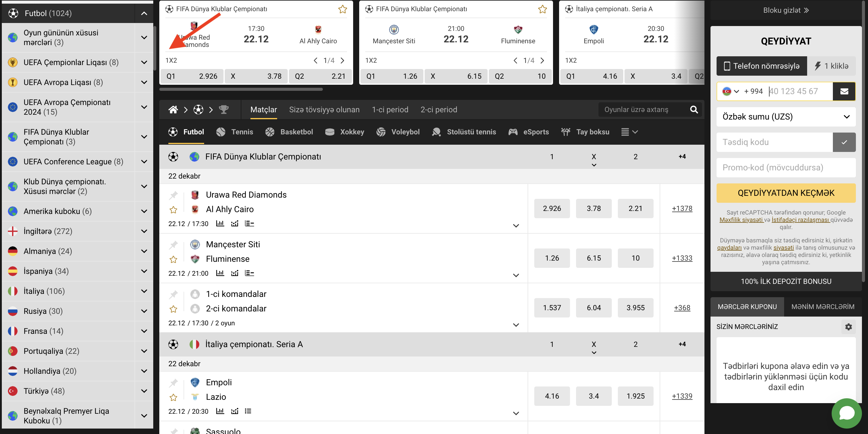
Task: Star the Mançester Siti vs Fluminense row
Action: [x=174, y=259]
